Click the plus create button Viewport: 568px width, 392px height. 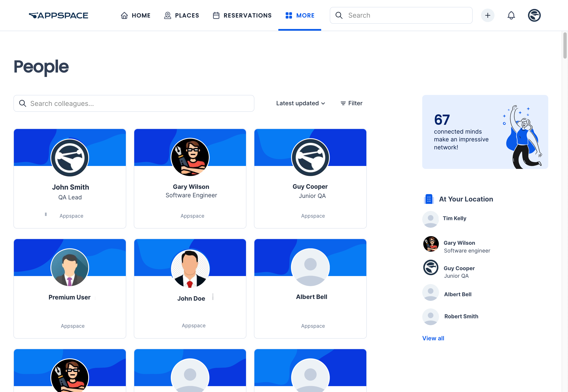tap(488, 15)
